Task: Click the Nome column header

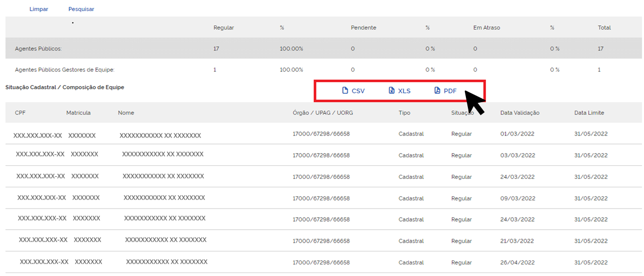Action: (x=126, y=113)
